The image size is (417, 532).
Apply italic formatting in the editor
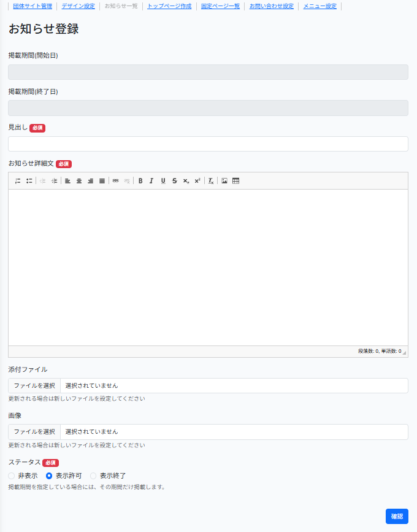tap(151, 181)
